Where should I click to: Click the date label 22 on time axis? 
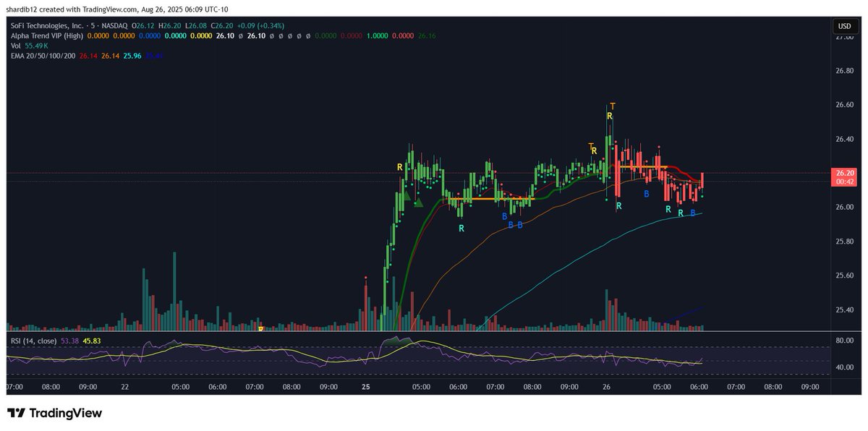(x=124, y=387)
